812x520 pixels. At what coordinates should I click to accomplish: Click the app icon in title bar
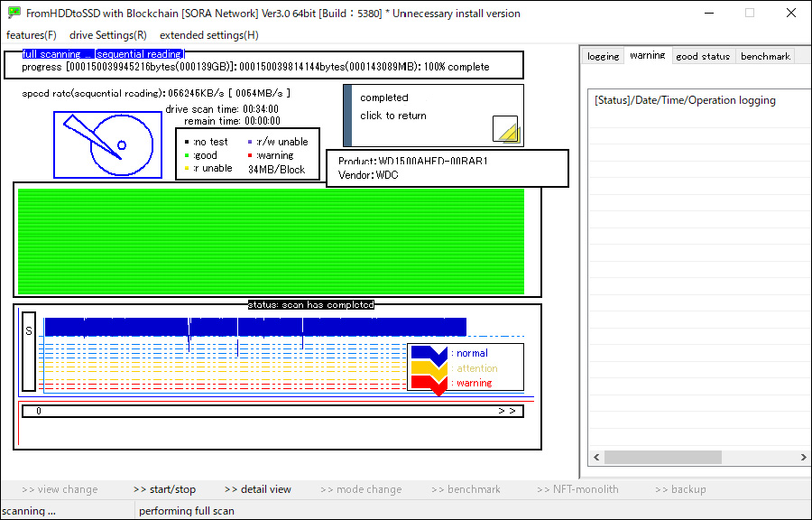[x=14, y=13]
